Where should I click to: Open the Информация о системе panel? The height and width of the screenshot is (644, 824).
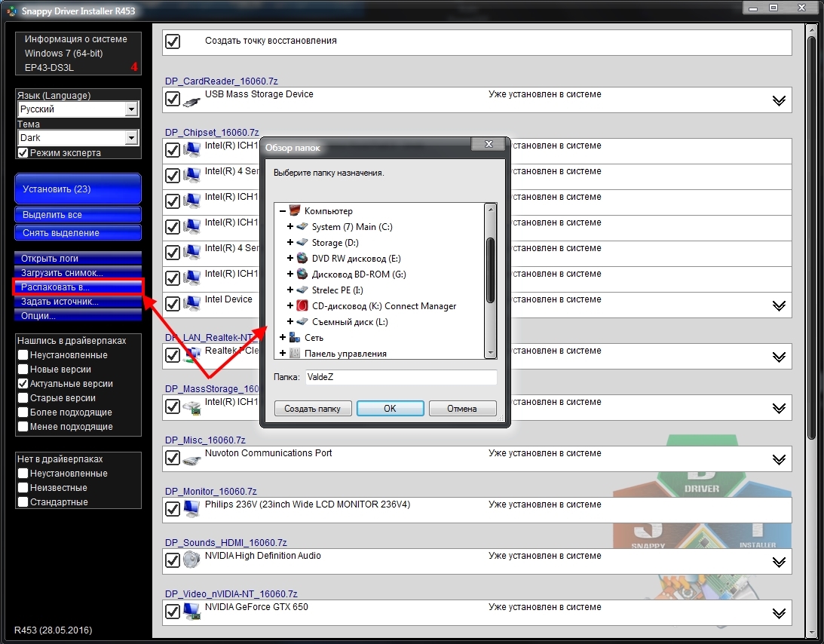click(78, 53)
